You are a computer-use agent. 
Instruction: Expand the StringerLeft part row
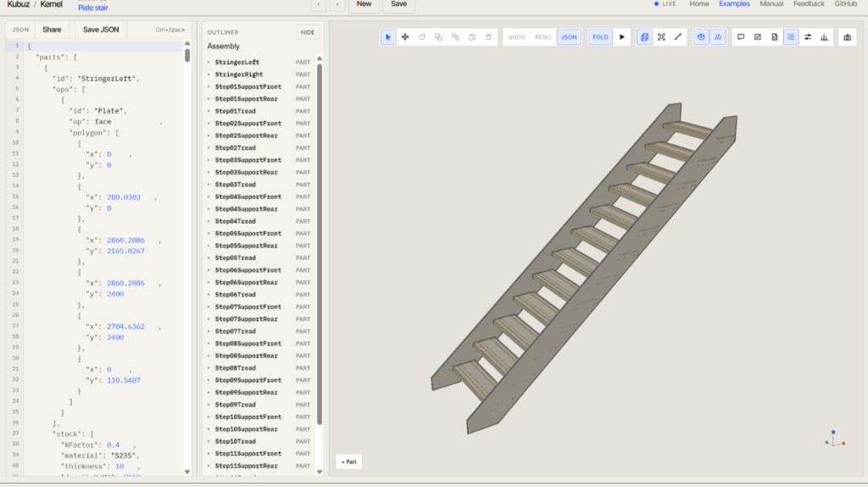[x=209, y=62]
